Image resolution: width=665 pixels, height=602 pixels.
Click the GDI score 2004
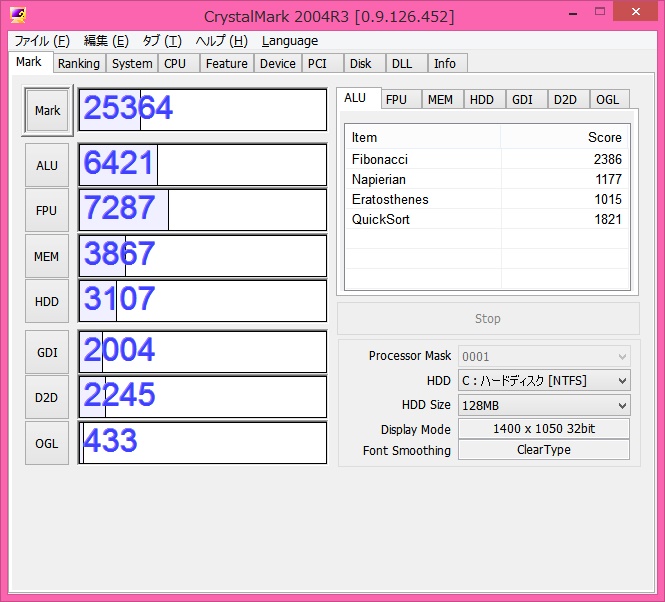[x=119, y=350]
